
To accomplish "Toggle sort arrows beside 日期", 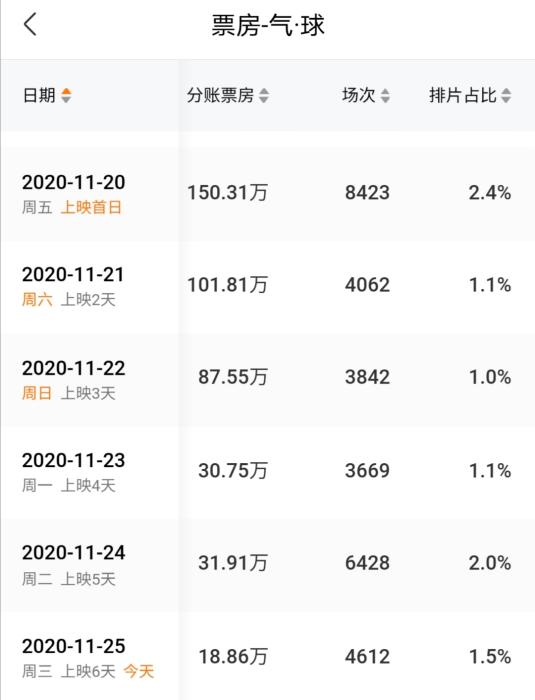I will [x=66, y=95].
